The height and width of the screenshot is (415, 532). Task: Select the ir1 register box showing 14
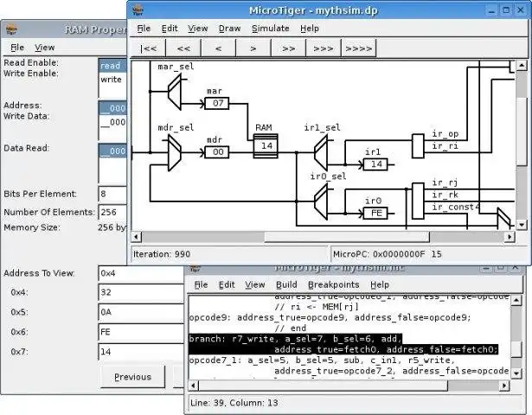pyautogui.click(x=375, y=164)
